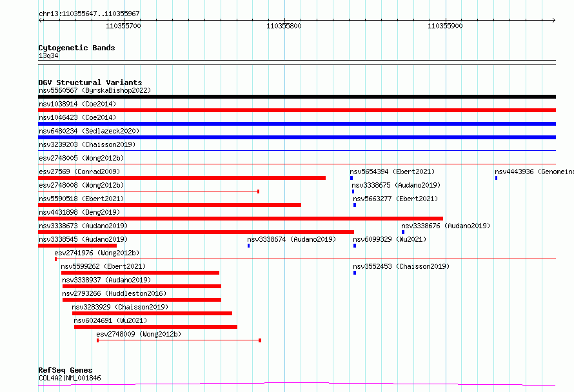574x392 pixels.
Task: Click the nsv5560567 (ByrskaBishop2022) label
Action: click(x=95, y=90)
